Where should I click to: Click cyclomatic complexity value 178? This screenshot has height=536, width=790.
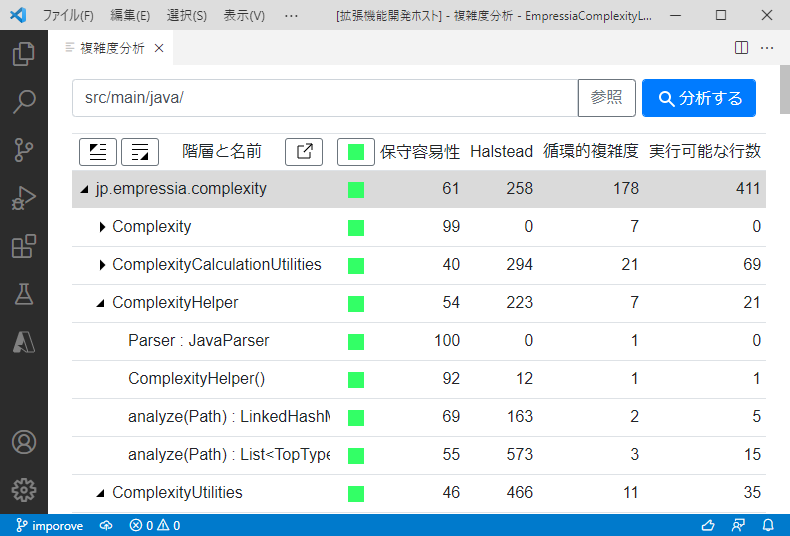tap(626, 188)
